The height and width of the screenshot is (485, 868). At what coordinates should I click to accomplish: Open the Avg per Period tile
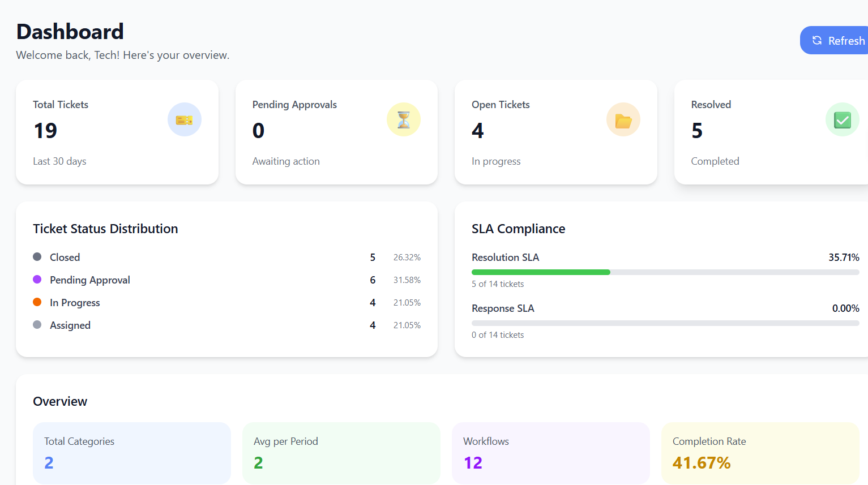341,453
